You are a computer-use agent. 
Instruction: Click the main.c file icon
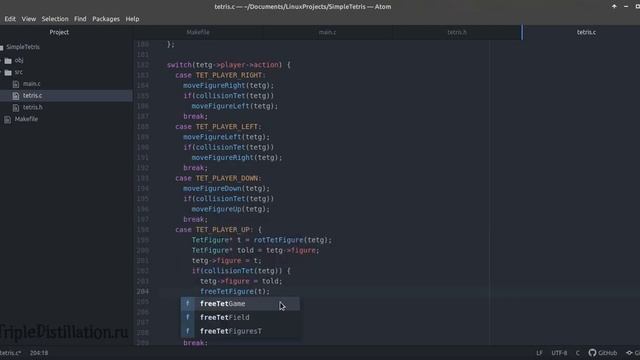coord(16,84)
